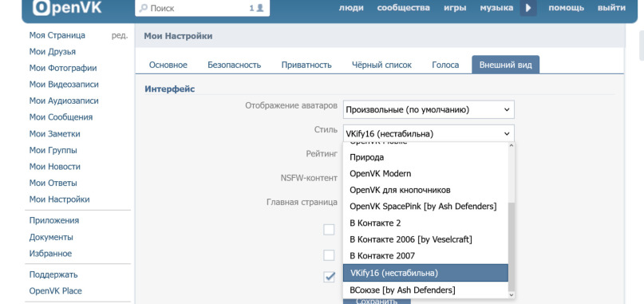Click выйти to log out
The height and width of the screenshot is (304, 644).
611,8
